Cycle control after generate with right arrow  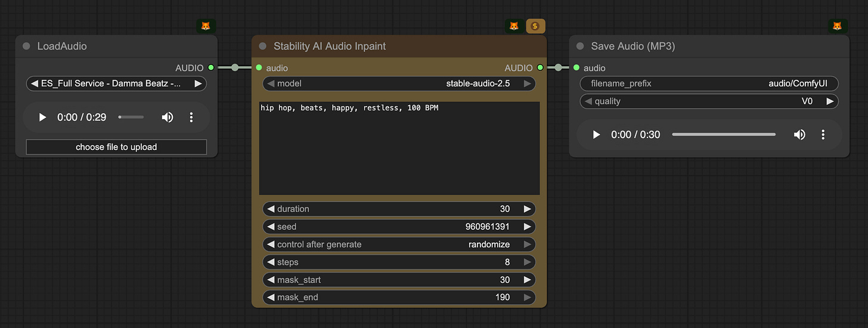(527, 245)
